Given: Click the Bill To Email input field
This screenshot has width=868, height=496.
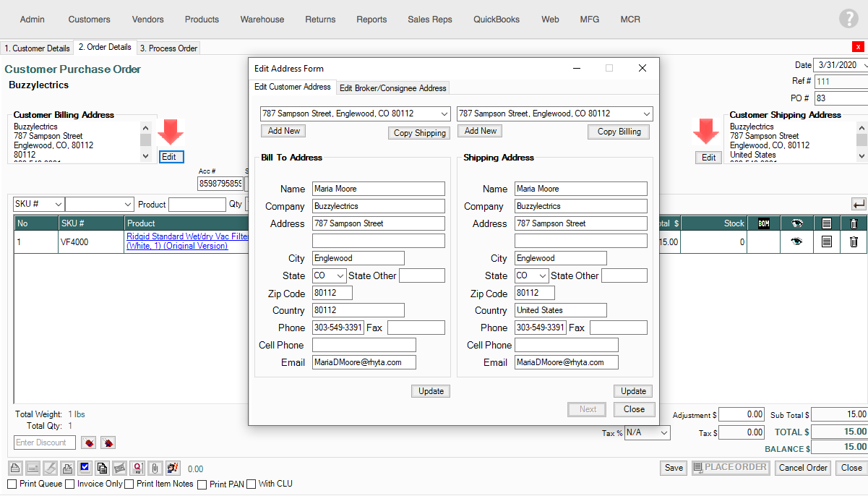Looking at the screenshot, I should (x=364, y=362).
